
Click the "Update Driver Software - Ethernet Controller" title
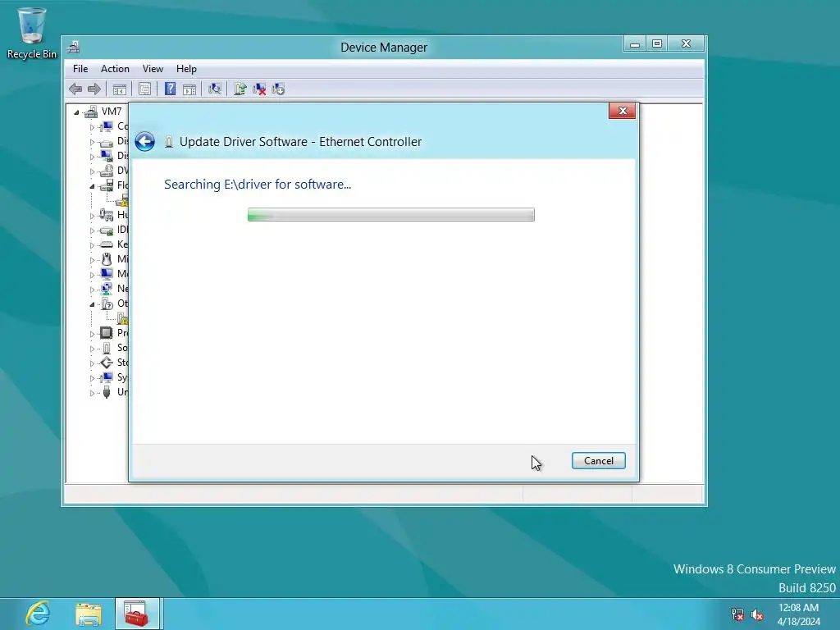click(300, 142)
